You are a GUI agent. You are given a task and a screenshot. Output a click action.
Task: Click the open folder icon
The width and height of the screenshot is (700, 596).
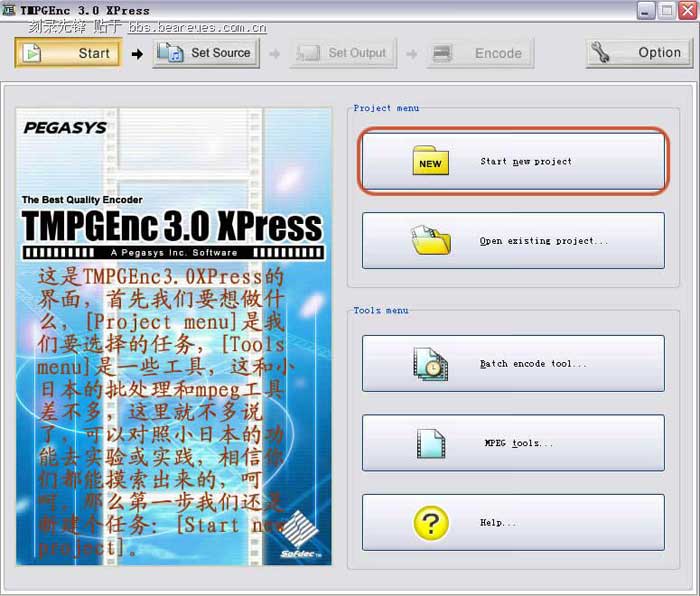430,240
